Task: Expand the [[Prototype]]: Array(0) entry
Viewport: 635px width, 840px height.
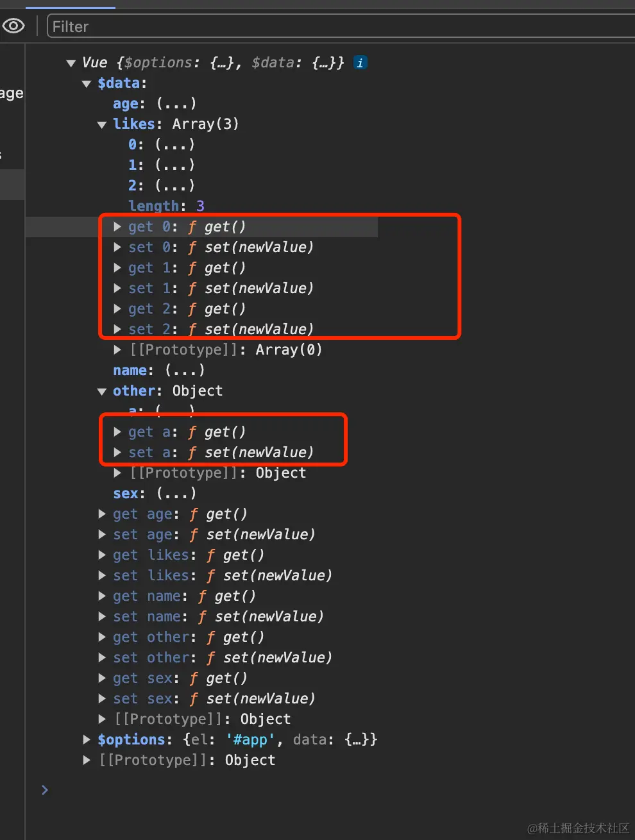Action: tap(117, 350)
